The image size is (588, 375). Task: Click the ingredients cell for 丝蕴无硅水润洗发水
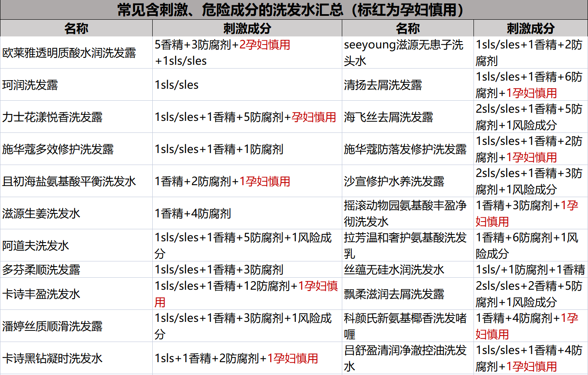click(x=531, y=270)
